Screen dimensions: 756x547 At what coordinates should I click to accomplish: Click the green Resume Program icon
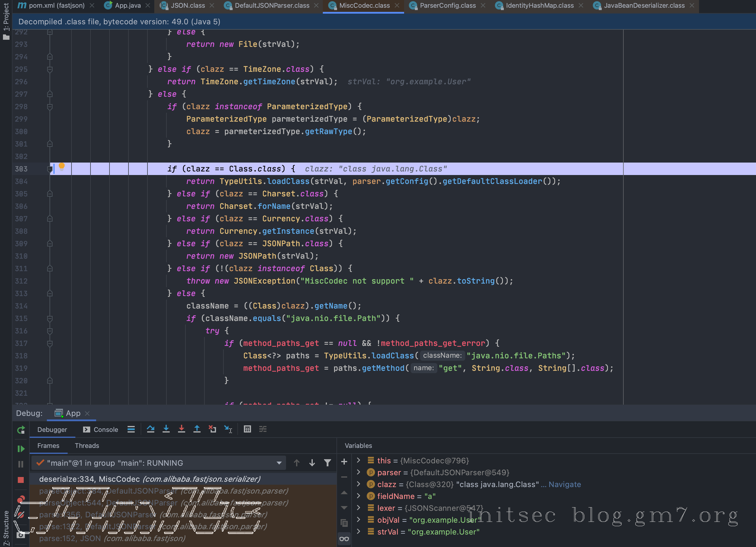tap(21, 449)
